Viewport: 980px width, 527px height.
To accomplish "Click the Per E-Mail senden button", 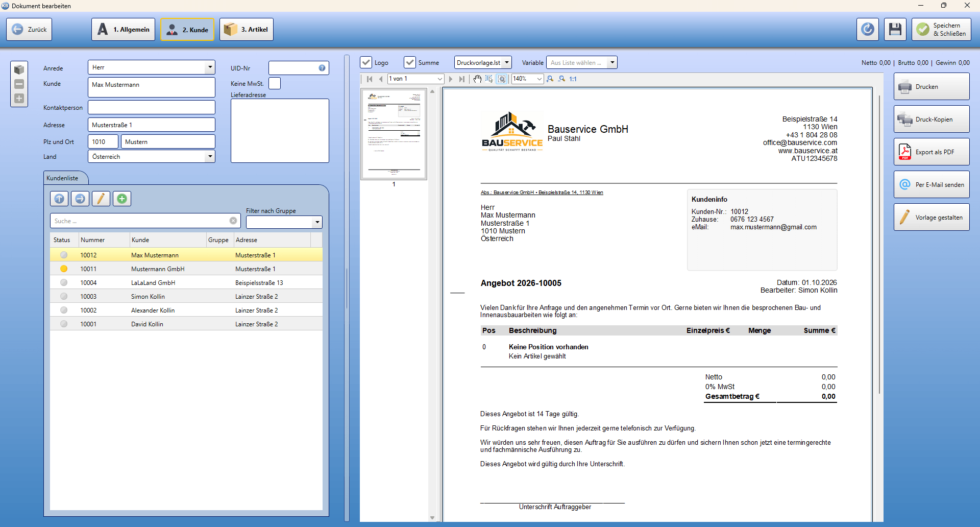I will [x=932, y=184].
